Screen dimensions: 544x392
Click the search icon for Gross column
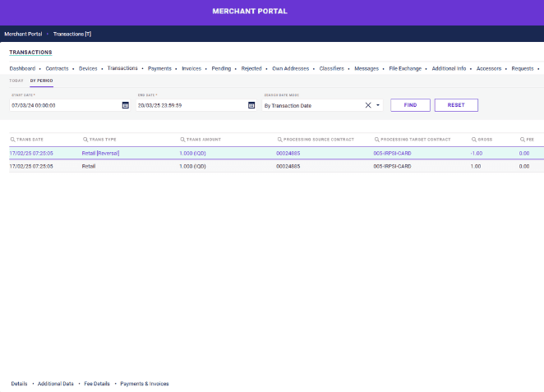click(474, 140)
